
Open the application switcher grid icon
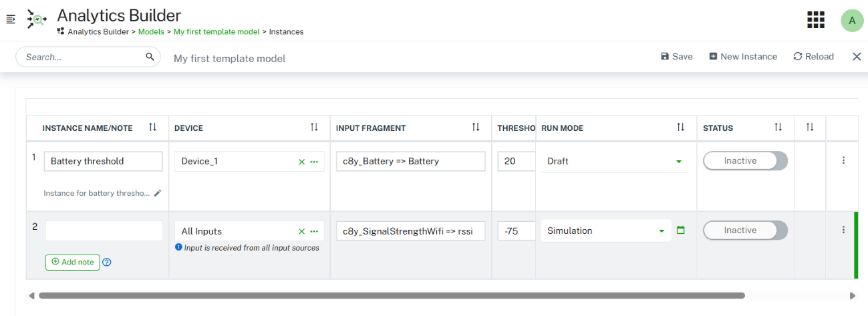(816, 20)
